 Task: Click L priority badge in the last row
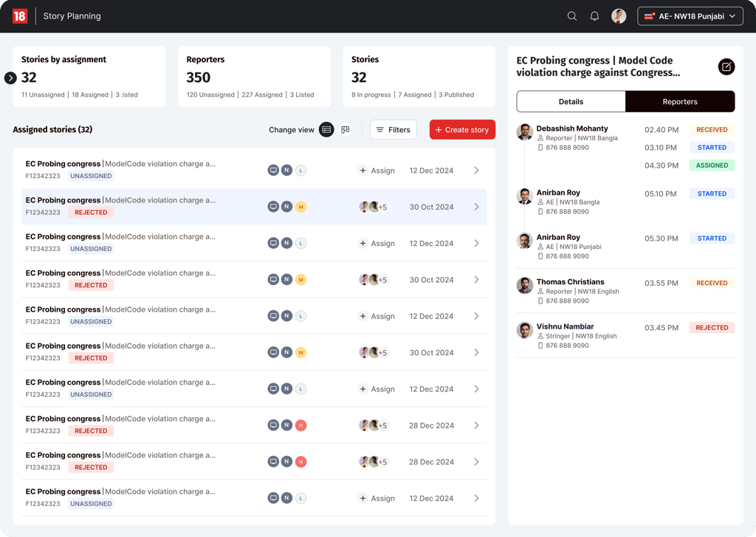tap(301, 498)
